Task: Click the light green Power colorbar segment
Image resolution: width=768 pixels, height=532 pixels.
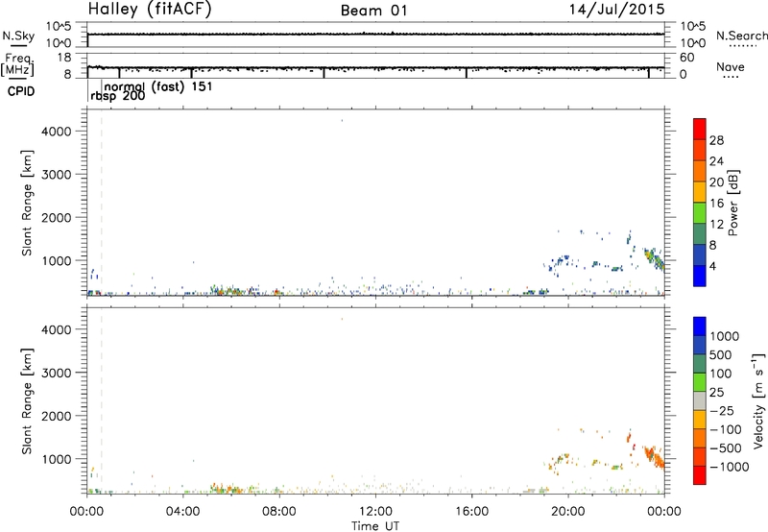Action: coord(700,213)
